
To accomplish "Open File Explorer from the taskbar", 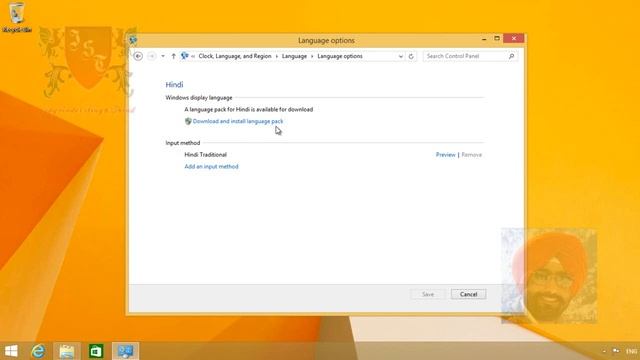I will pos(67,351).
